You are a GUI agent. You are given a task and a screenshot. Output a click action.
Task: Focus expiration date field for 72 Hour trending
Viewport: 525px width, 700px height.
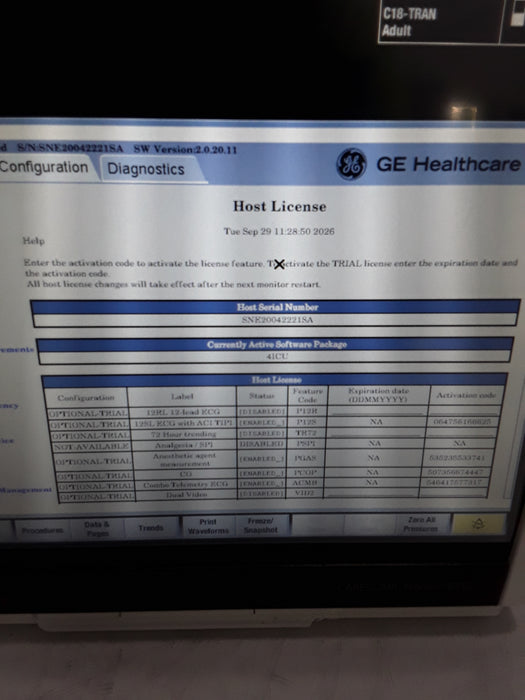376,433
